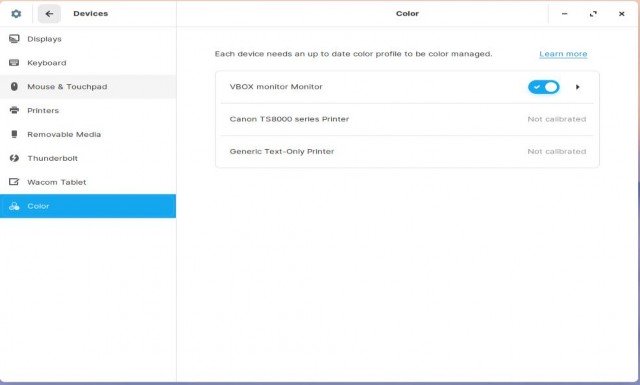The width and height of the screenshot is (640, 385).
Task: Click Not calibrated beside Canon TS8000
Action: tap(557, 119)
